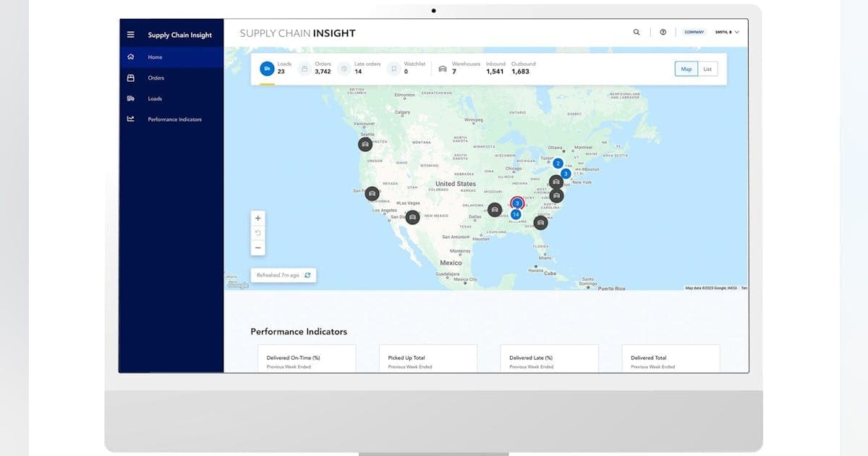Viewport: 868px width, 456px height.
Task: Go to Home in the sidebar
Action: point(171,57)
